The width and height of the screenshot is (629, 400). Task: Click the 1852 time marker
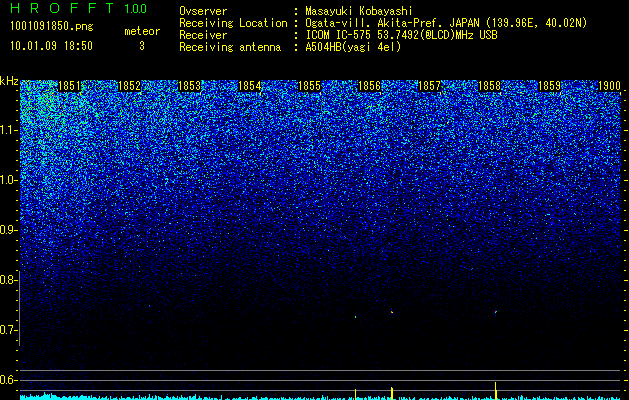[130, 86]
